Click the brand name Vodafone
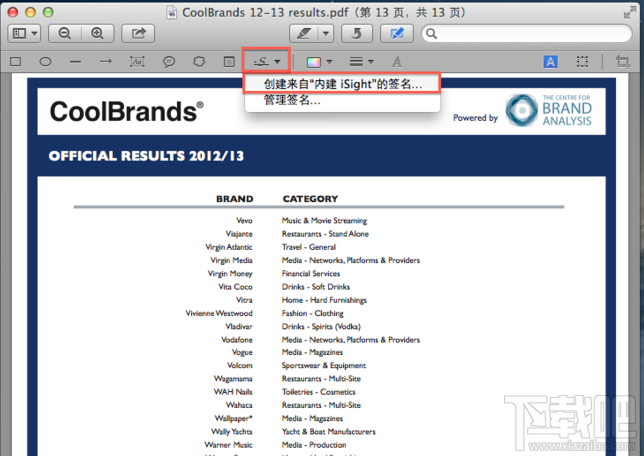 (237, 340)
